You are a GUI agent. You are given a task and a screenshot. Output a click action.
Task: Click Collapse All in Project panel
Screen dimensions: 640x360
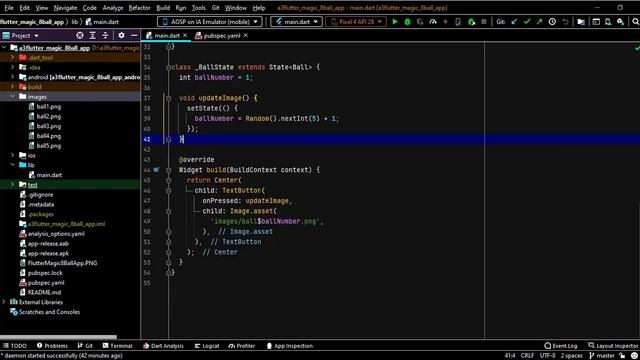pyautogui.click(x=105, y=36)
